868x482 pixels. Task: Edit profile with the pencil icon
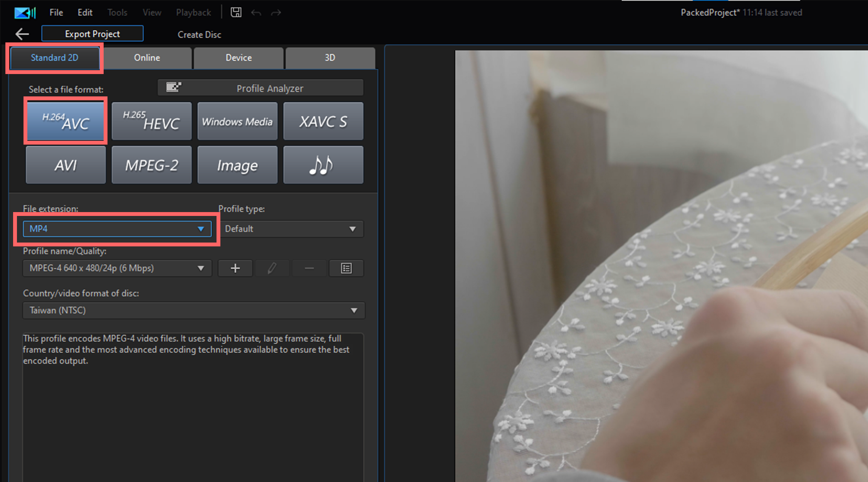(272, 268)
